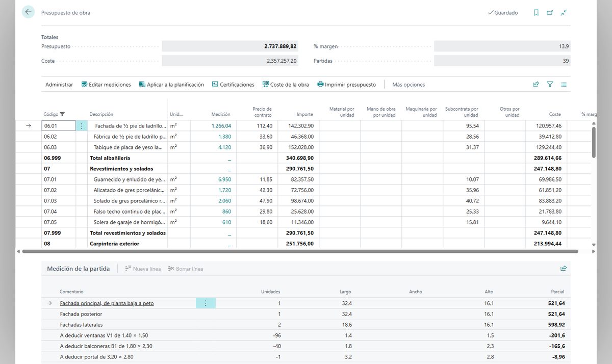Go back using the arrow button

(x=28, y=12)
